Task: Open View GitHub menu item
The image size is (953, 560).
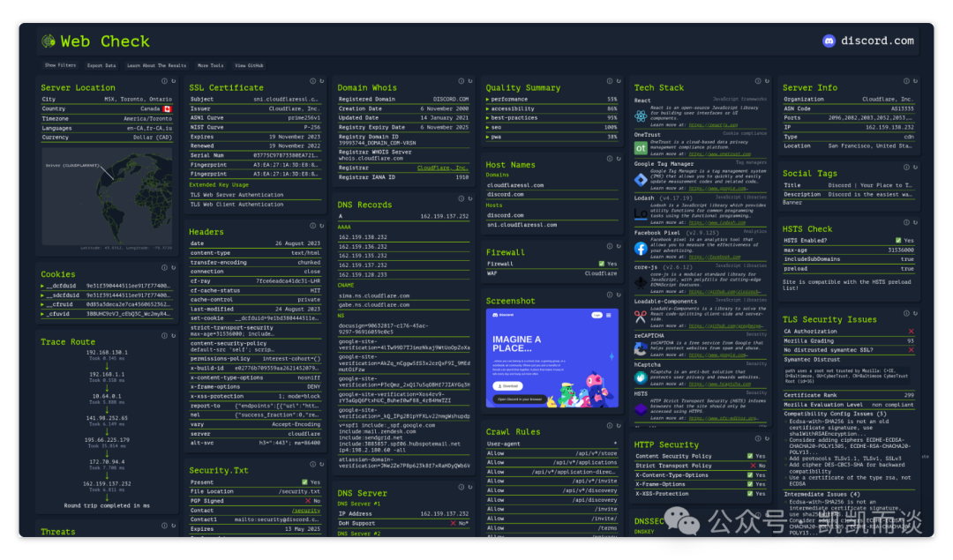Action: click(249, 65)
